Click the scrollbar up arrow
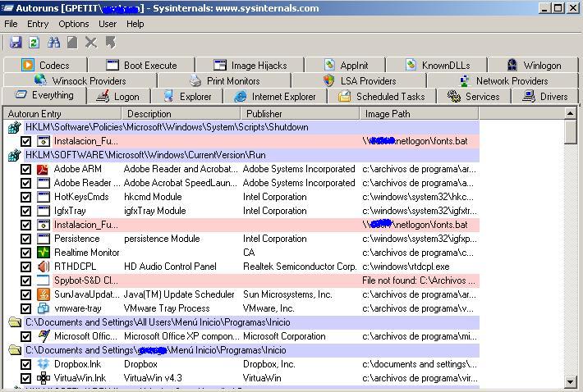Screen dimensions: 583x392 click(x=570, y=113)
